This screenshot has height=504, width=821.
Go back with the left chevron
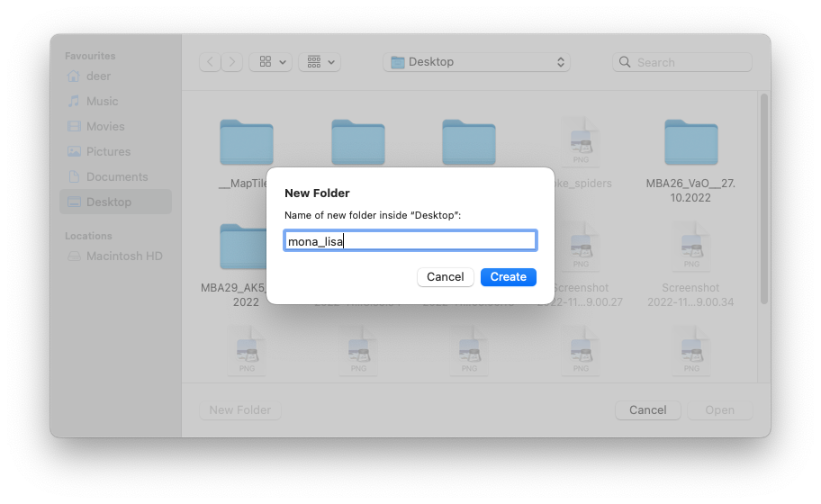pos(211,62)
